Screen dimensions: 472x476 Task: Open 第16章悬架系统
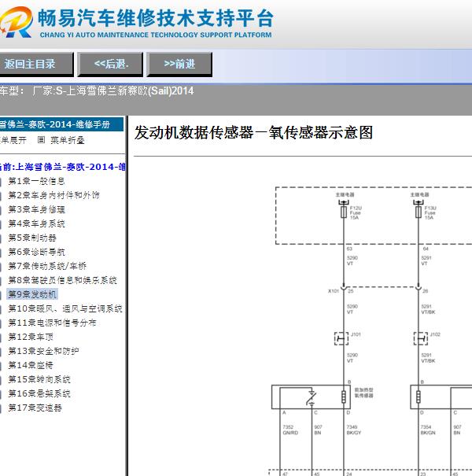click(x=39, y=393)
